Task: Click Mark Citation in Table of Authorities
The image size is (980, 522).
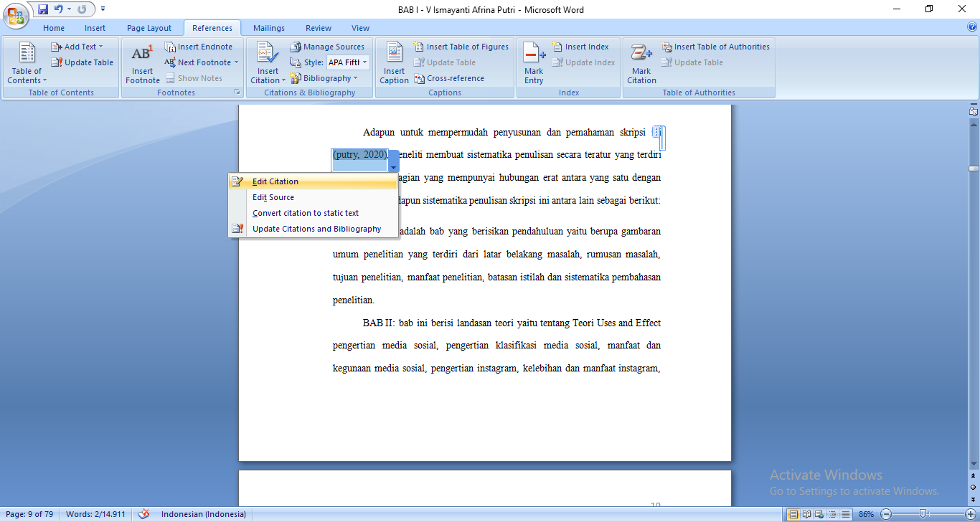Action: pos(641,63)
